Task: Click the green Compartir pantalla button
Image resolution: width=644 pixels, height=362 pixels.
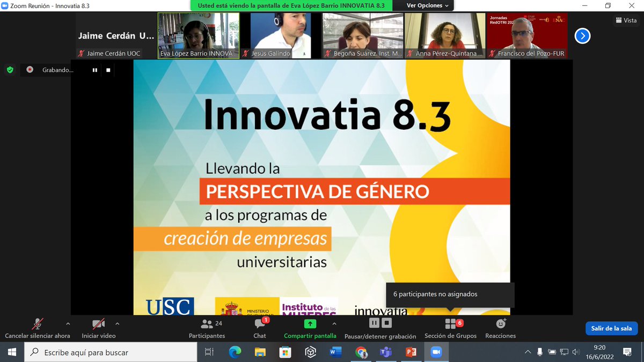Action: point(310,328)
